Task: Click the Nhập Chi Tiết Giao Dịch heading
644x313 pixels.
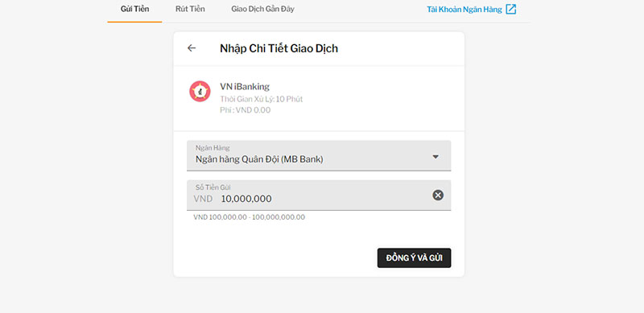Action: (x=279, y=48)
